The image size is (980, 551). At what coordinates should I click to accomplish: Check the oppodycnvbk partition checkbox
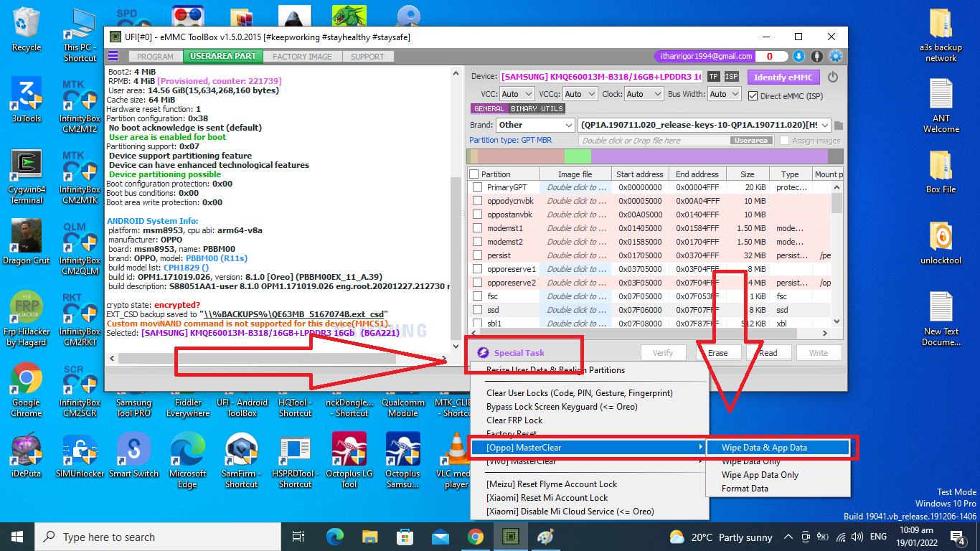coord(477,201)
